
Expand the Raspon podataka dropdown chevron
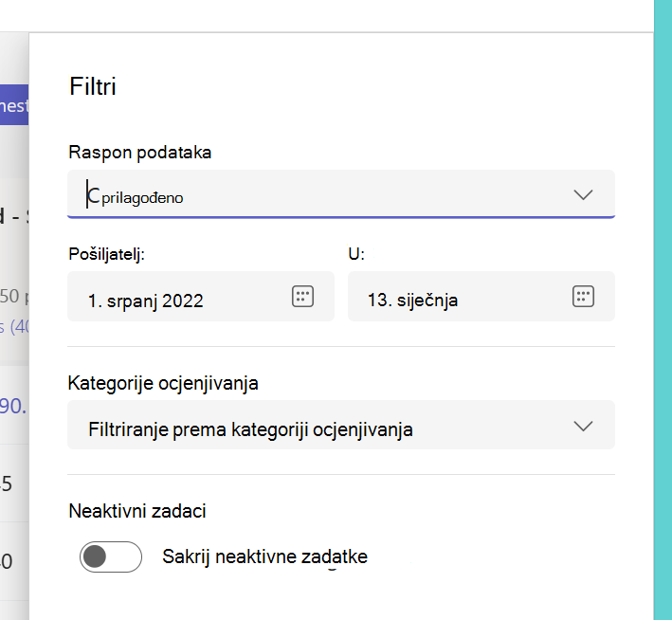coord(583,194)
